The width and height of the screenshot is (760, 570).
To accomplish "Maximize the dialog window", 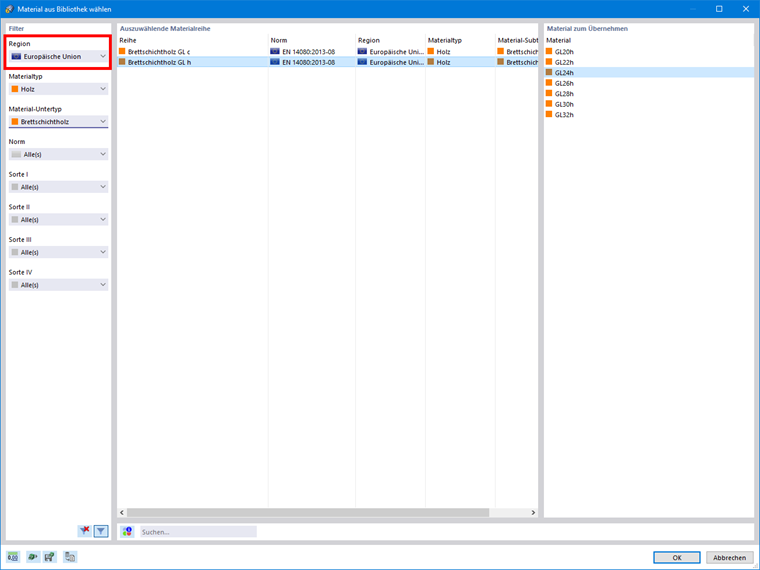I will tap(719, 9).
